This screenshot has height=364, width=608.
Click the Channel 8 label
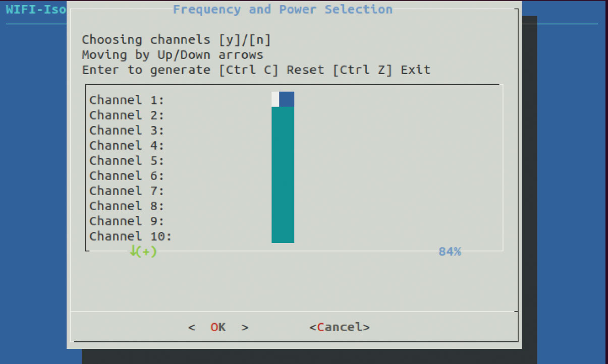[x=127, y=206]
